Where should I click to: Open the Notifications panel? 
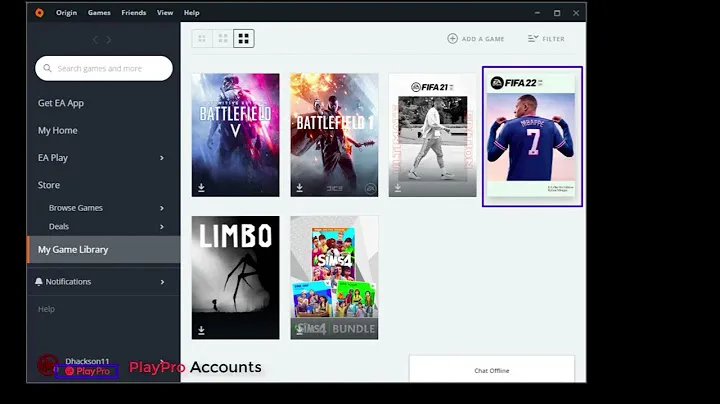click(68, 282)
